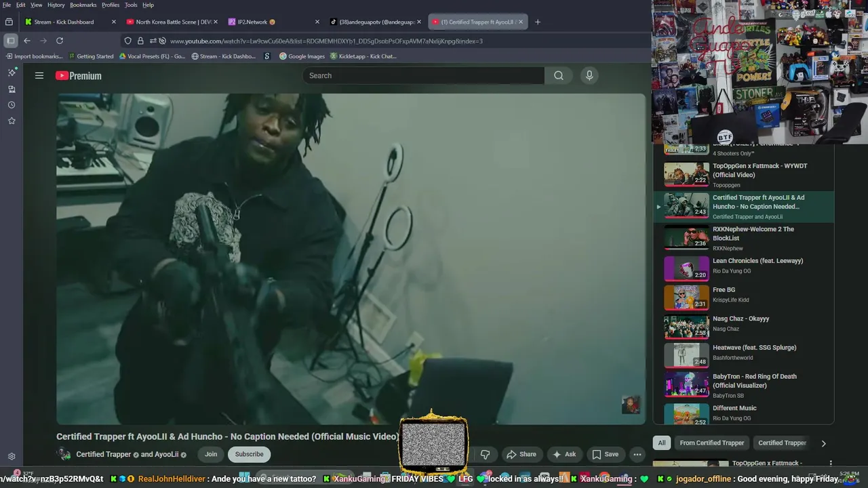This screenshot has width=868, height=488.
Task: Open the Tools menu
Action: click(x=131, y=5)
